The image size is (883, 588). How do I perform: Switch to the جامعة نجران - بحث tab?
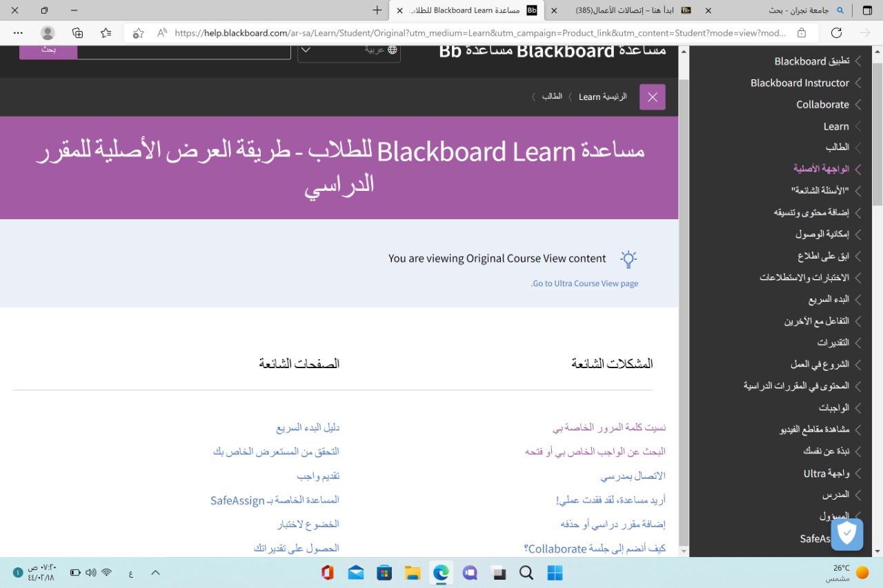pyautogui.click(x=793, y=10)
